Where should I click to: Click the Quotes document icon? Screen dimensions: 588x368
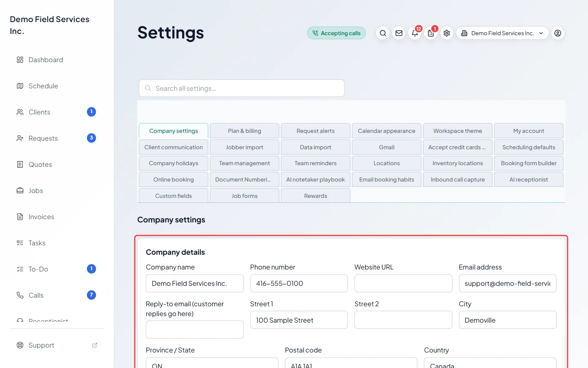(x=20, y=164)
